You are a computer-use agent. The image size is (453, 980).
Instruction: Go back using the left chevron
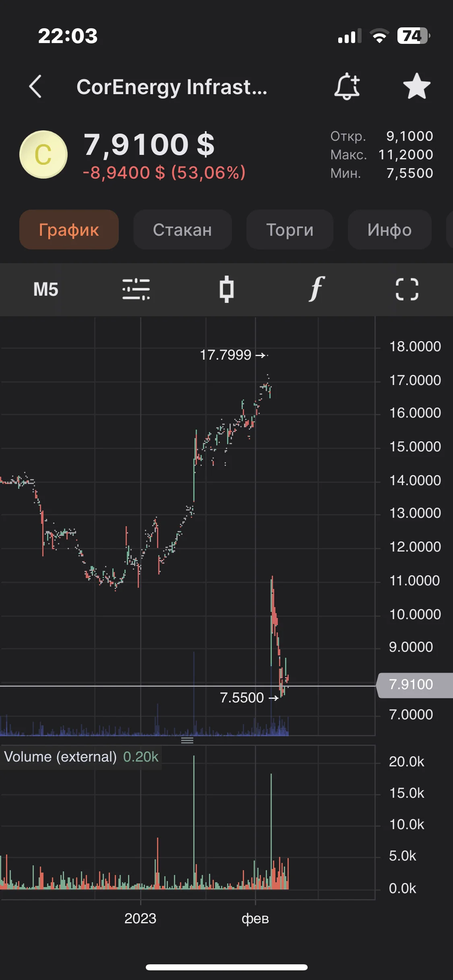point(35,86)
